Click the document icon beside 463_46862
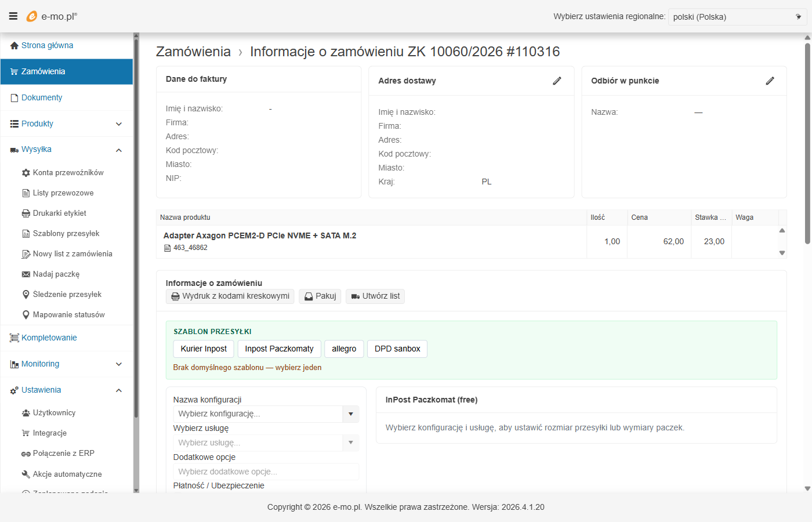This screenshot has height=522, width=812. pyautogui.click(x=168, y=248)
